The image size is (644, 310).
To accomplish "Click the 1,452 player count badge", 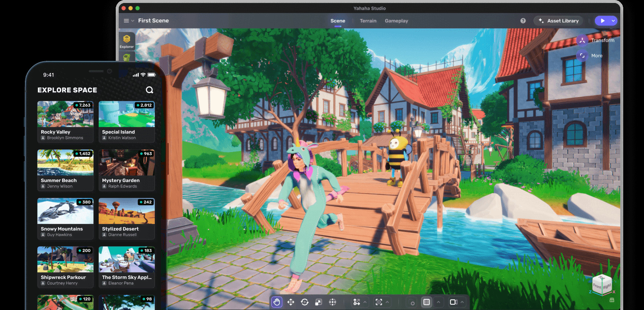I will click(83, 154).
